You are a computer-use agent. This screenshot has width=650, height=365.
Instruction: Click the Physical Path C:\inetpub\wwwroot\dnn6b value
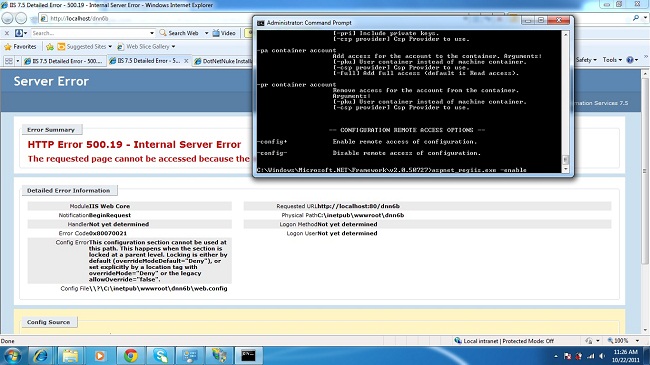pos(361,215)
